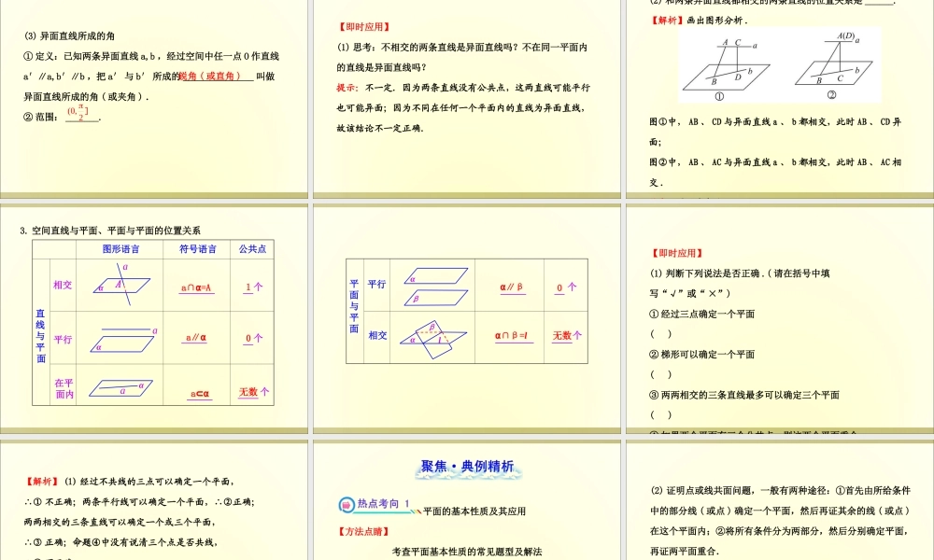Screen dimensions: 934x560
Task: Click the geometry figure labeled ②
Action: point(834,64)
